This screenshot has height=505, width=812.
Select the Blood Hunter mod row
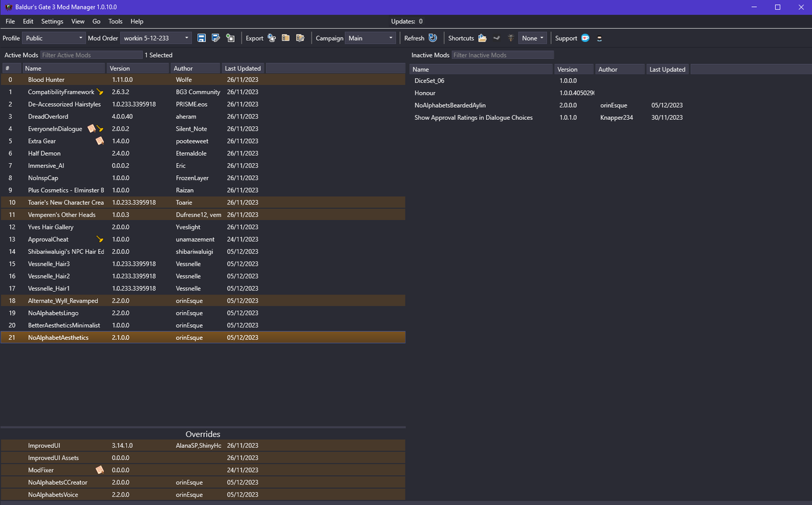(x=203, y=80)
